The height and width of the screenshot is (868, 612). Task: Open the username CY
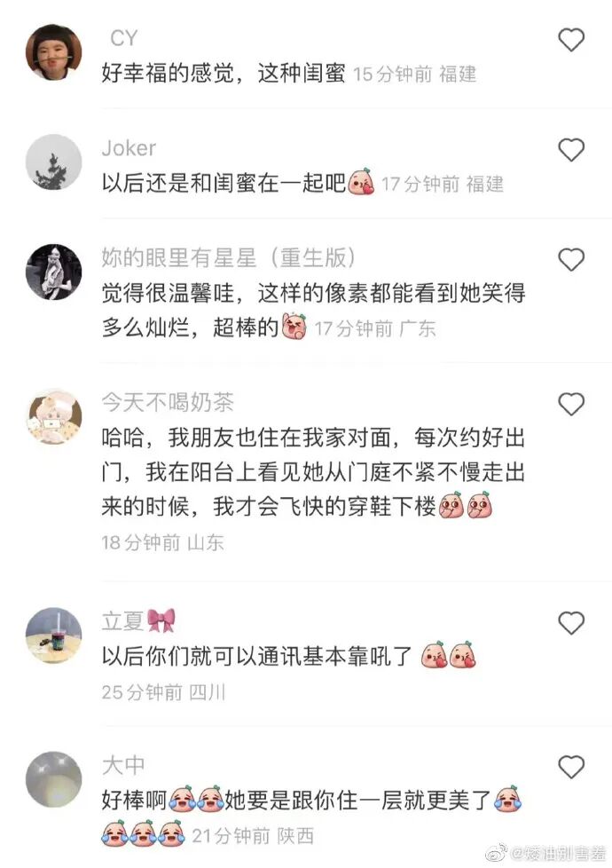pos(124,38)
